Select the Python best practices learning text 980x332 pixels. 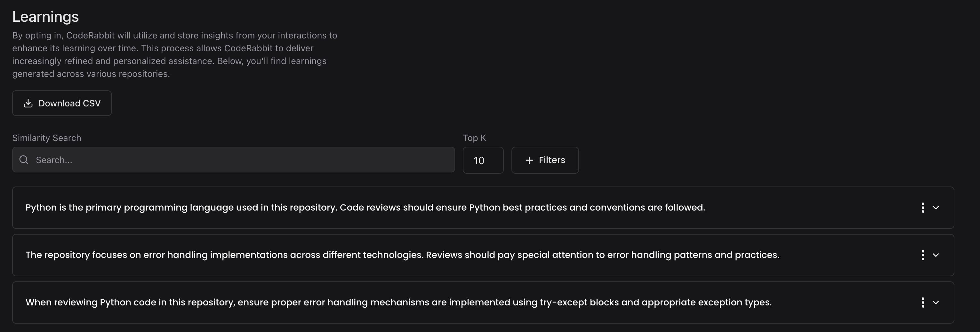[x=365, y=208]
